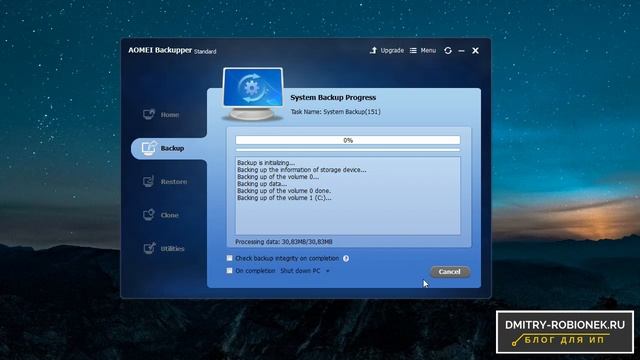Select 'Backing up data...' log line
Screen dimensions: 640x360
(262, 184)
